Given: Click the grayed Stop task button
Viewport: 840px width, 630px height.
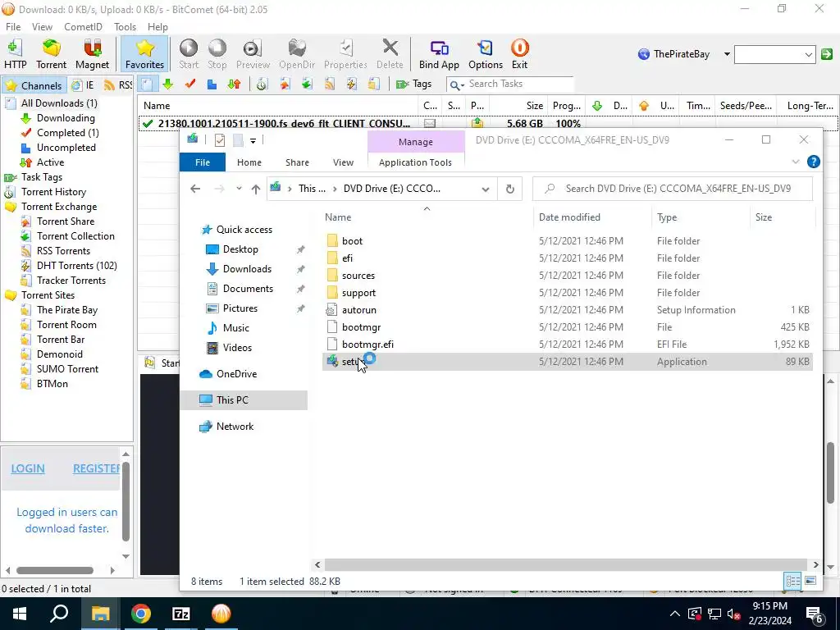Looking at the screenshot, I should [x=217, y=54].
